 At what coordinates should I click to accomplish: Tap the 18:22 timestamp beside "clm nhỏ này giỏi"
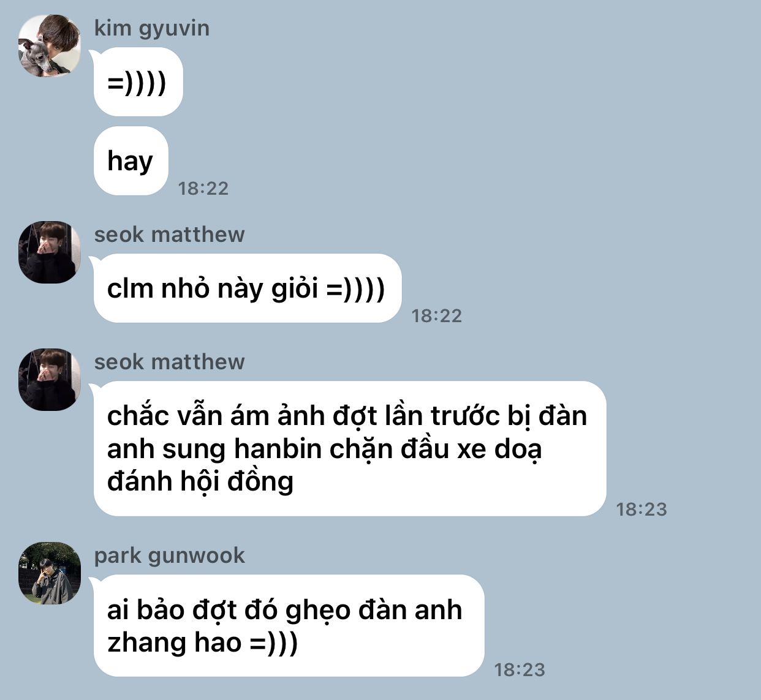pyautogui.click(x=437, y=316)
